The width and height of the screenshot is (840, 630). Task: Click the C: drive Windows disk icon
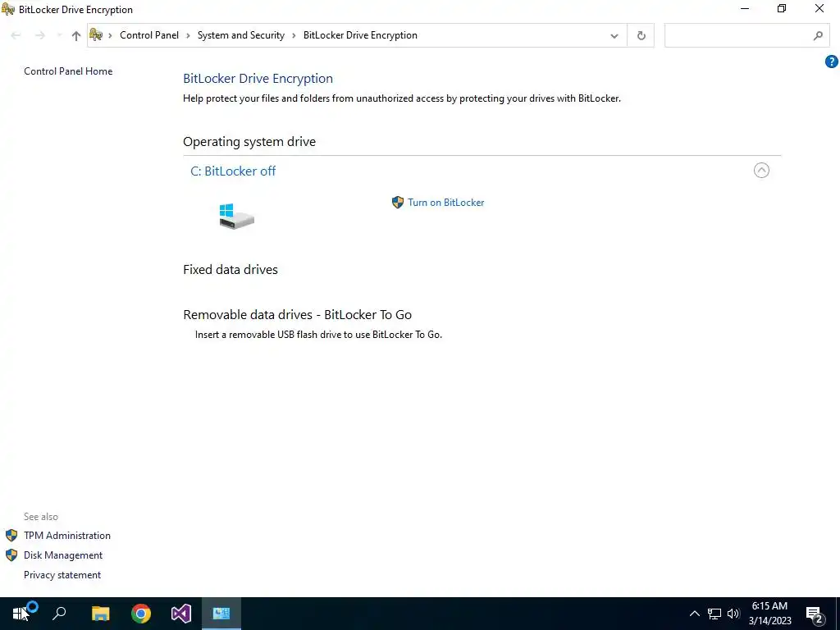click(x=236, y=217)
